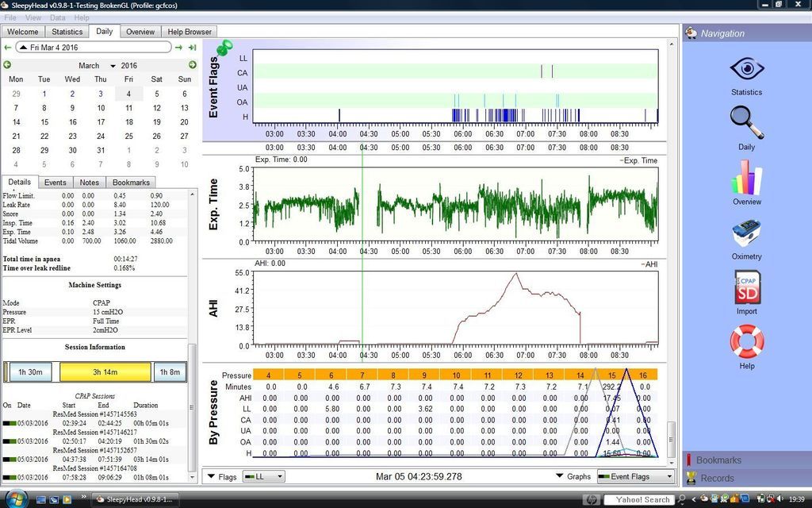Switch to the Statistics tab
The image size is (812, 508).
(67, 32)
